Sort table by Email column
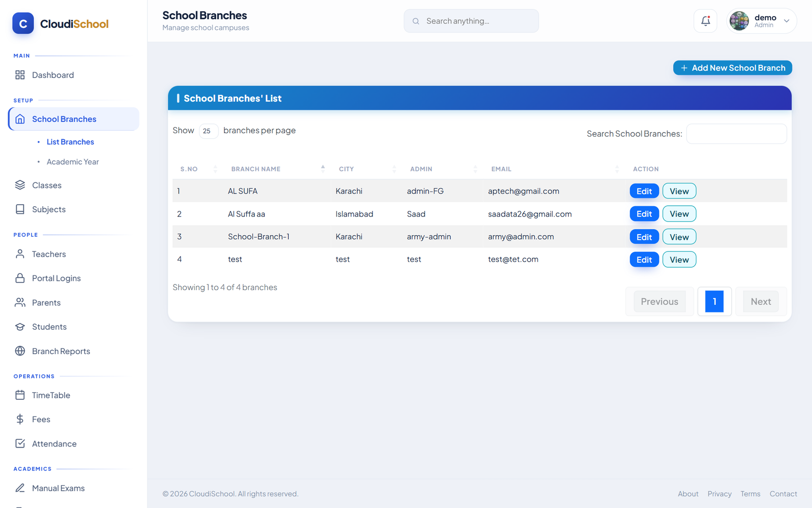Viewport: 812px width, 508px height. pos(554,169)
